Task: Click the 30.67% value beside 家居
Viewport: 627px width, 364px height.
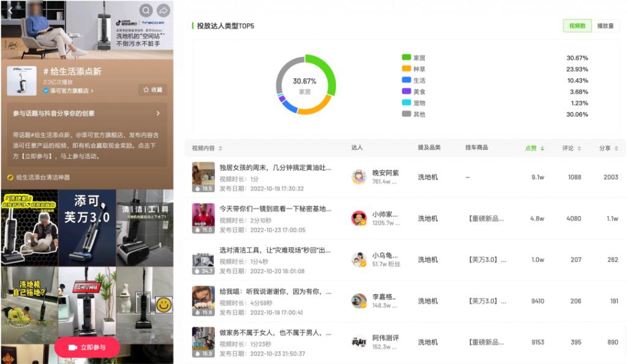Action: click(577, 58)
